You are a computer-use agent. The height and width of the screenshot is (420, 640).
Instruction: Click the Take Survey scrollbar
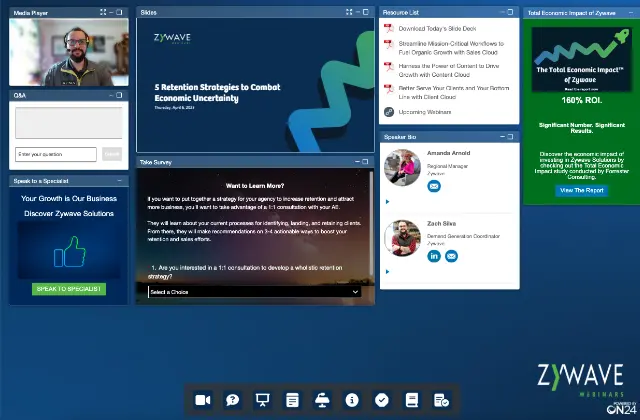click(x=371, y=222)
